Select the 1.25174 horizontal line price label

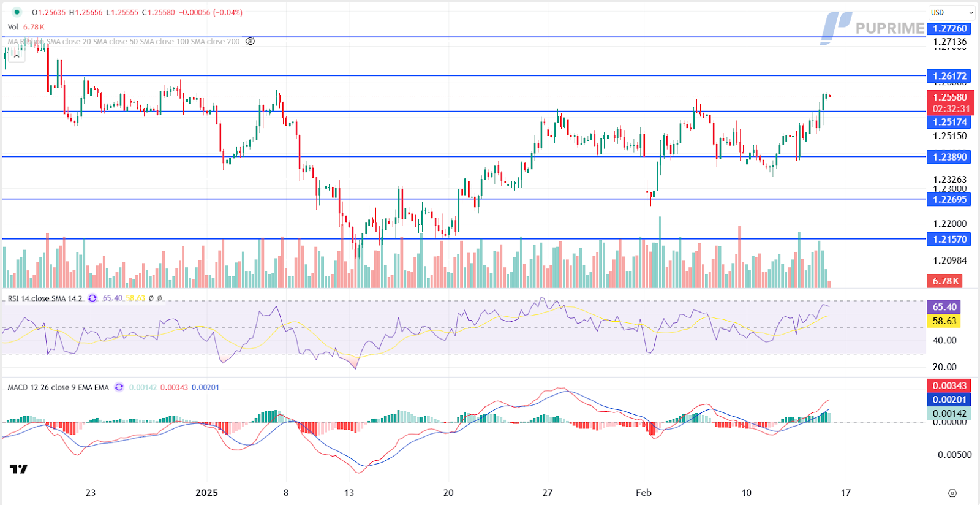pos(949,122)
